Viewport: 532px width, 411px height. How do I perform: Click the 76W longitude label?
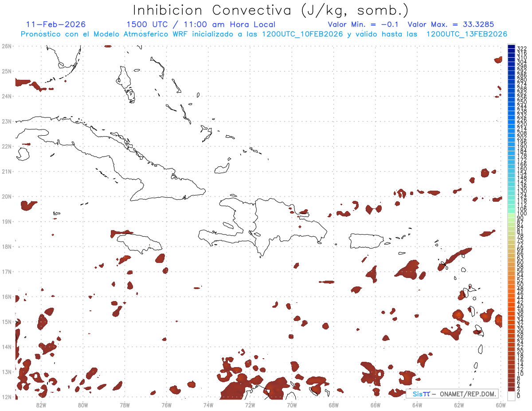166,405
